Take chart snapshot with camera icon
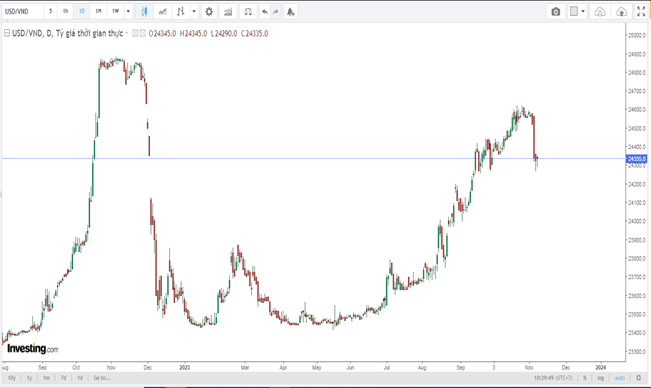Viewport: 651px width, 388px height. click(556, 12)
